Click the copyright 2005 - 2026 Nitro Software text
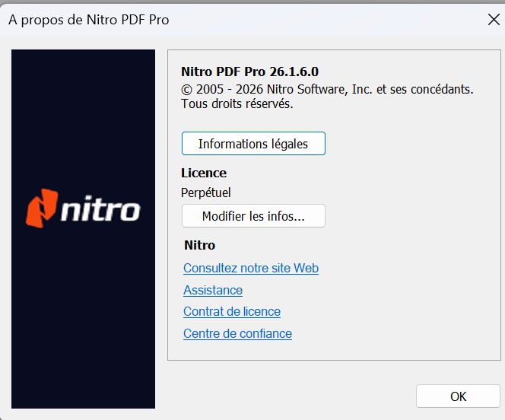Viewport: 505px width, 420px height. (x=327, y=89)
